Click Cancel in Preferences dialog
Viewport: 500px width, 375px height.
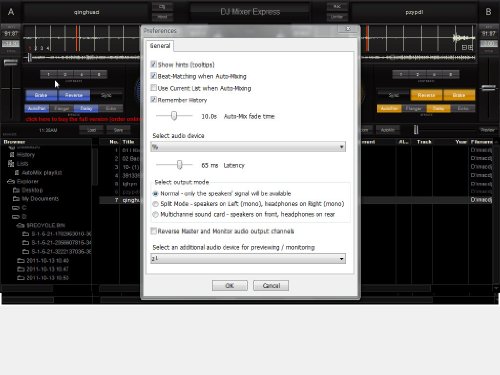[x=271, y=285]
